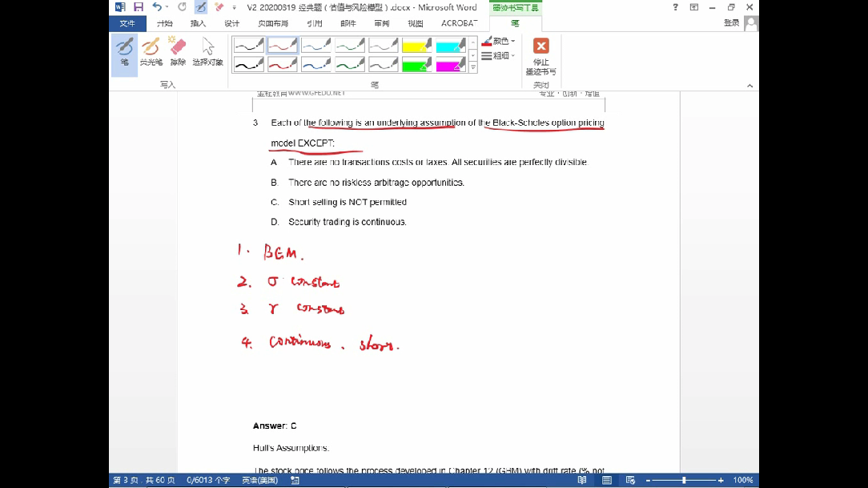
Task: Switch to Read Mode view
Action: (582, 480)
